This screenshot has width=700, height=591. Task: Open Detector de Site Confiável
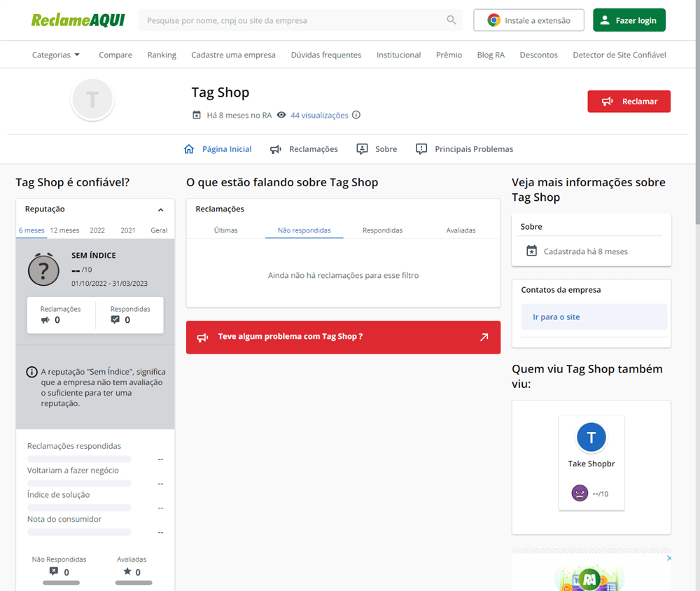[x=619, y=55]
